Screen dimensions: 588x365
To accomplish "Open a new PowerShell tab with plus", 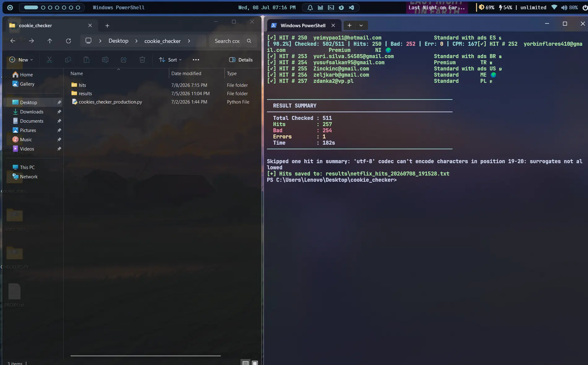I will coord(350,25).
